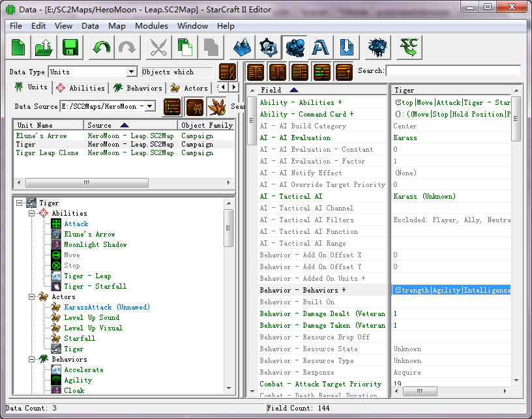
Task: Select Level Up Sound actor
Action: [x=92, y=317]
